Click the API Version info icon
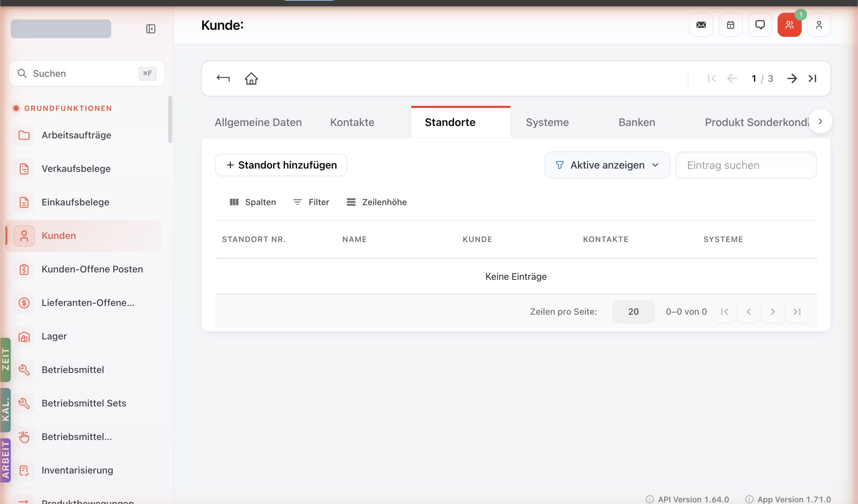This screenshot has width=858, height=504. pos(650,499)
